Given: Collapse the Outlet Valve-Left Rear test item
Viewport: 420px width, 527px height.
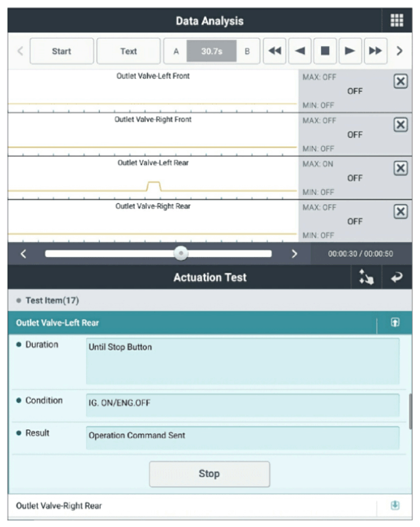Looking at the screenshot, I should pos(394,323).
